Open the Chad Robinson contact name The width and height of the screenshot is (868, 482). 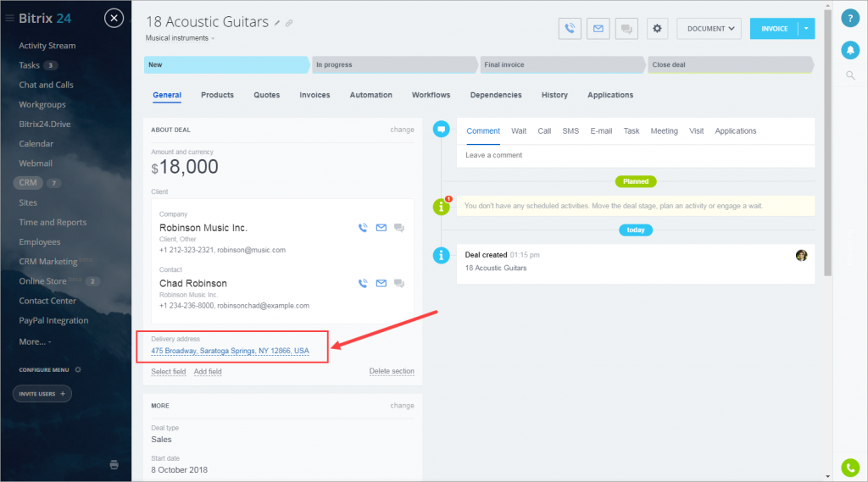point(193,283)
